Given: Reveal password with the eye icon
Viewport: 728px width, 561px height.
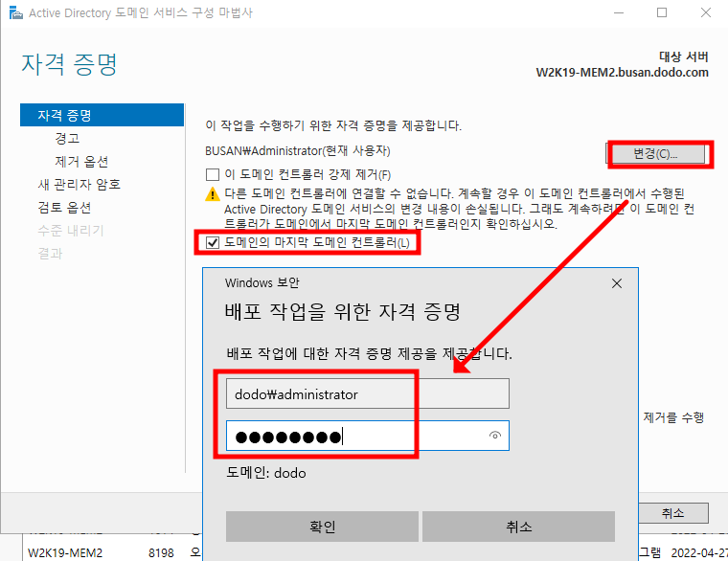Looking at the screenshot, I should [495, 436].
